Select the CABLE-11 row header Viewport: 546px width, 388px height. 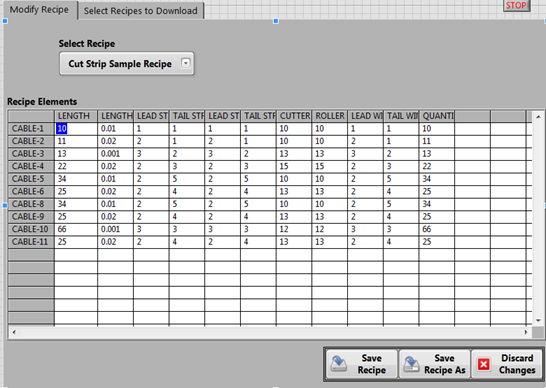pos(31,241)
